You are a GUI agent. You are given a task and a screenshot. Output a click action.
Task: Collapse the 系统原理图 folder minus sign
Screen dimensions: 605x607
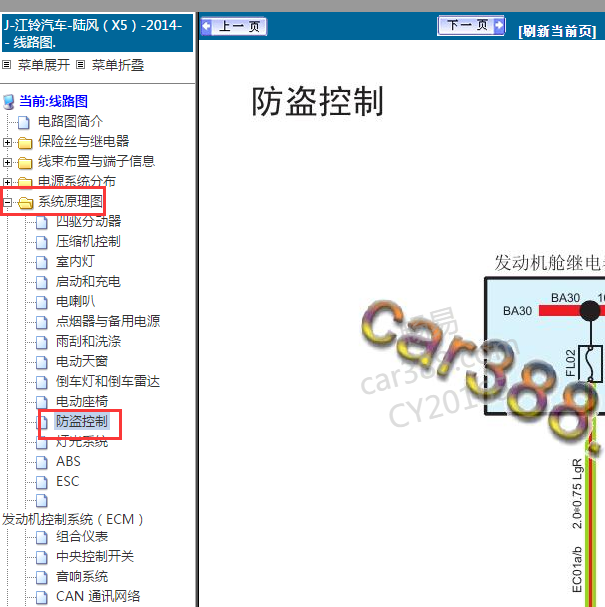(x=7, y=202)
